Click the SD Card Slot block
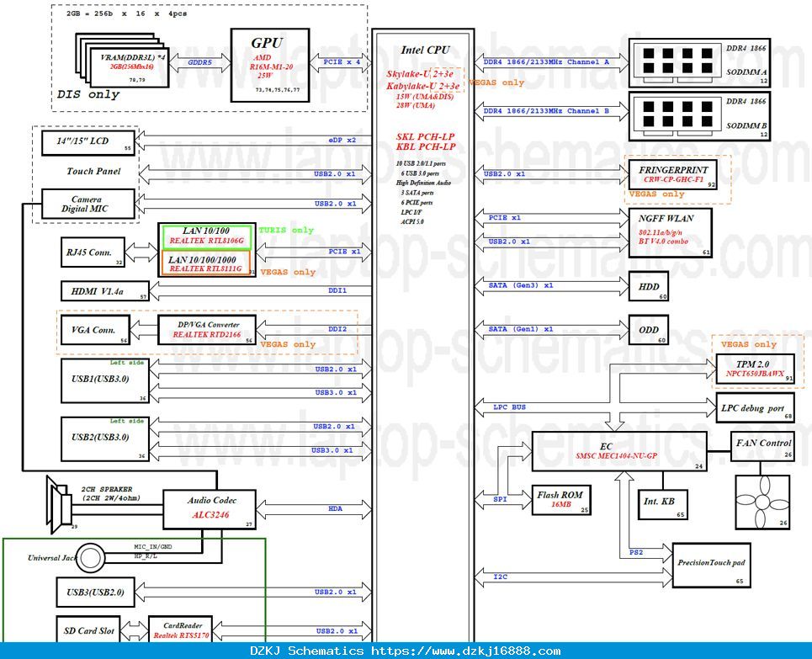 click(x=88, y=630)
